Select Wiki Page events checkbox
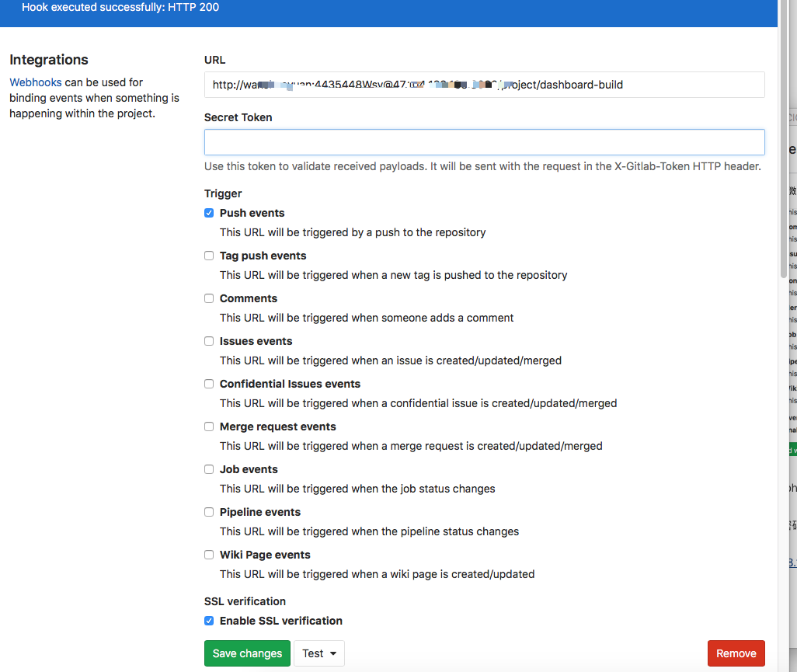797x672 pixels. 209,555
